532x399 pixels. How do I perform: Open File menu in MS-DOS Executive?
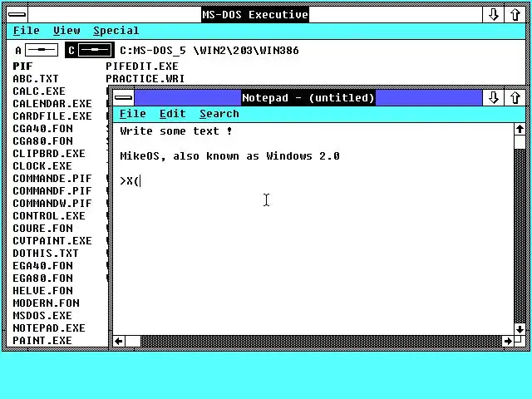[26, 31]
